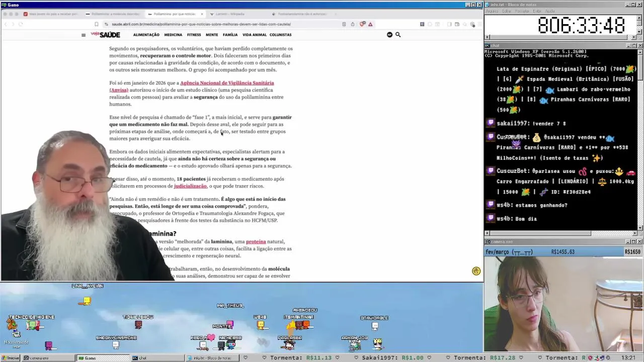Click the browser reload button
The height and width of the screenshot is (362, 644).
21,24
